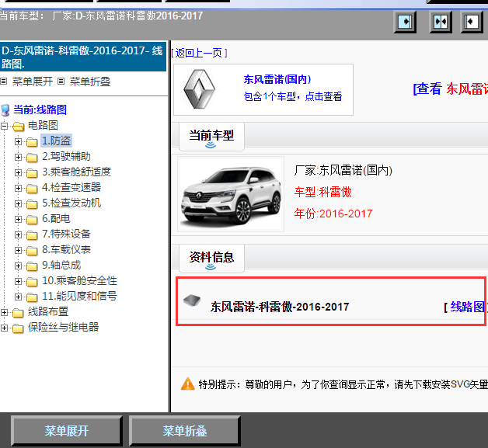Expand the 10.乘客舱安全性 node
488x448 pixels.
click(18, 281)
